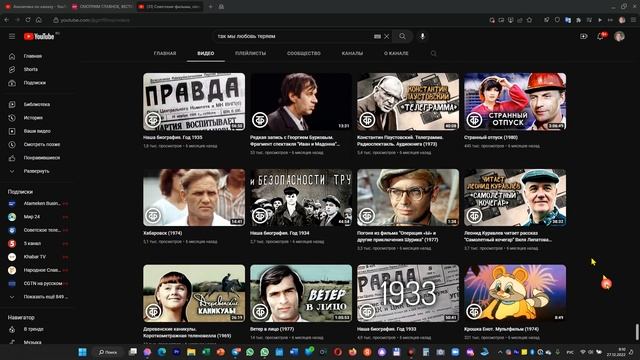Open the account avatar menu
Image resolution: width=640 pixels, height=360 pixels.
click(619, 36)
